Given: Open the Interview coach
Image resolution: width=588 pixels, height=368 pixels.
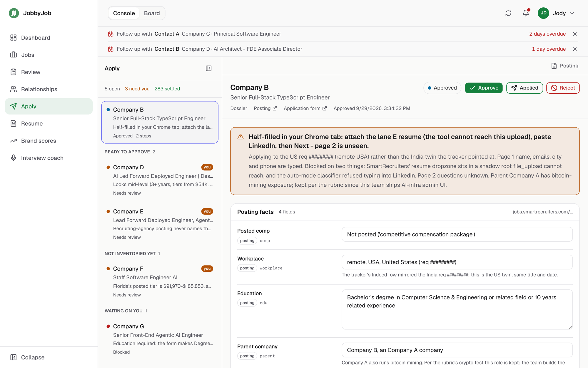Looking at the screenshot, I should pyautogui.click(x=49, y=158).
